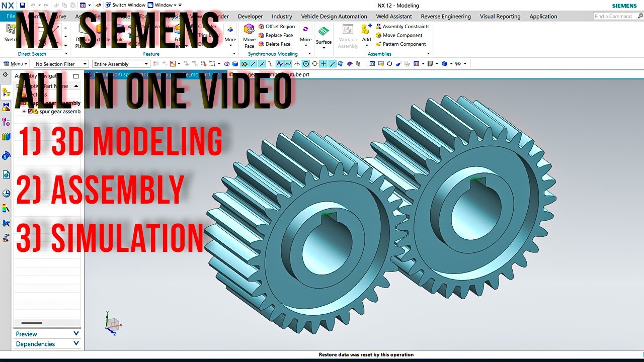
Task: Select the youtube.prt document tab
Action: 270,74
